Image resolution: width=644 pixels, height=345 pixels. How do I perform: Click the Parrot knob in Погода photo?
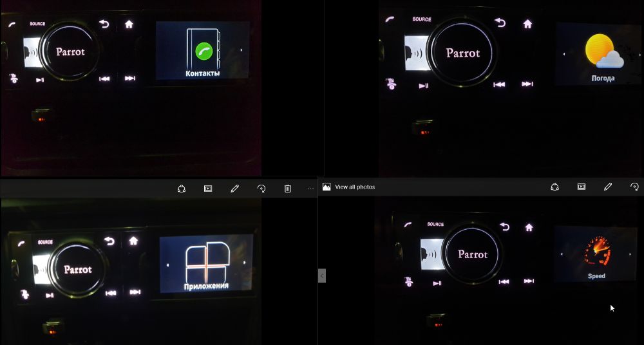point(462,53)
